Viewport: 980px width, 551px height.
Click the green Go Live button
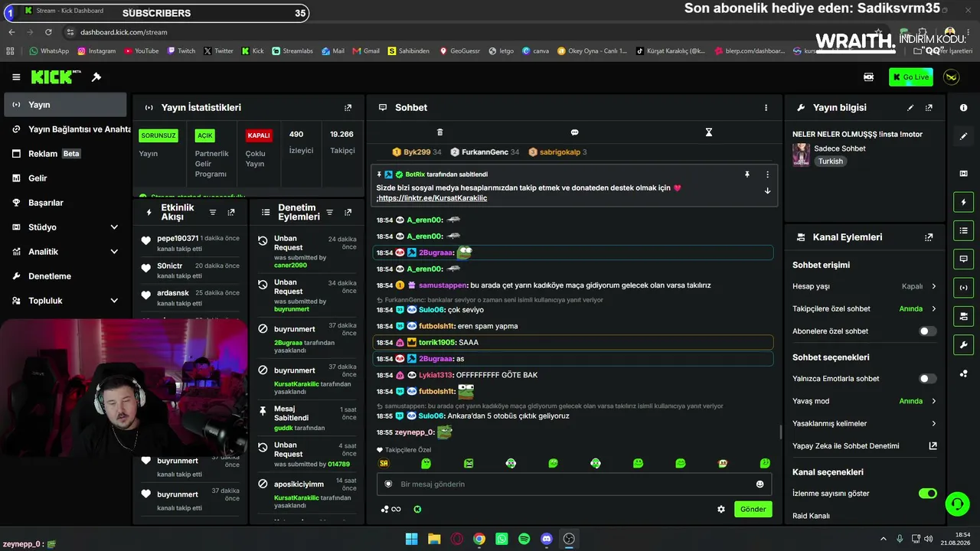[911, 77]
